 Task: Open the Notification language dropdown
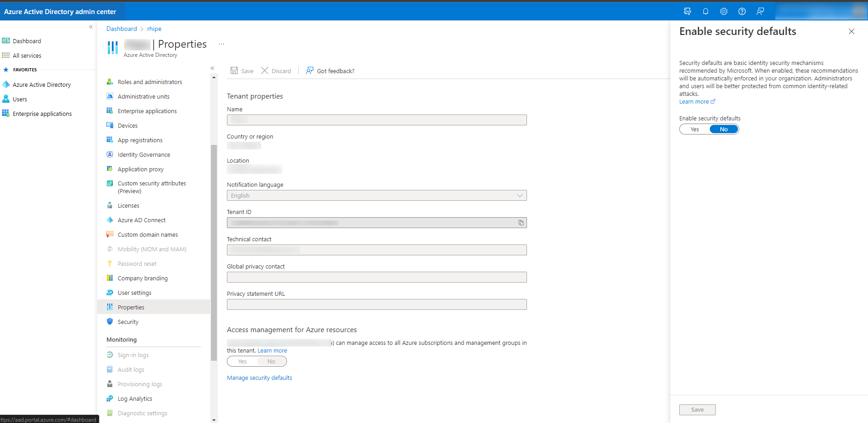point(520,195)
